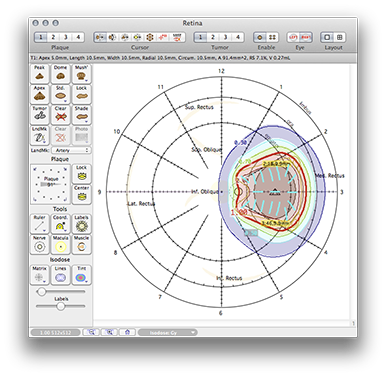
Task: Toggle the isodose Matrix button
Action: pos(40,275)
